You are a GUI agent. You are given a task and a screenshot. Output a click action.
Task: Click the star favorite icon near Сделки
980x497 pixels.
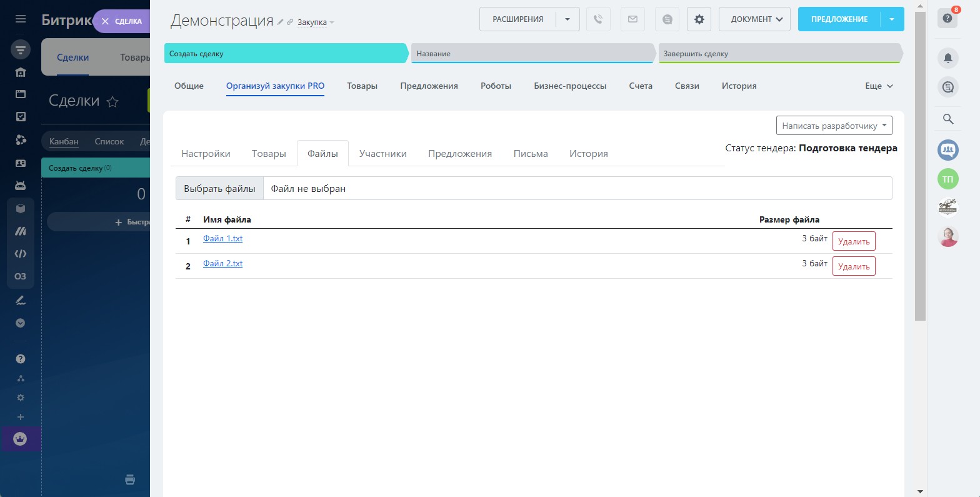(x=112, y=102)
